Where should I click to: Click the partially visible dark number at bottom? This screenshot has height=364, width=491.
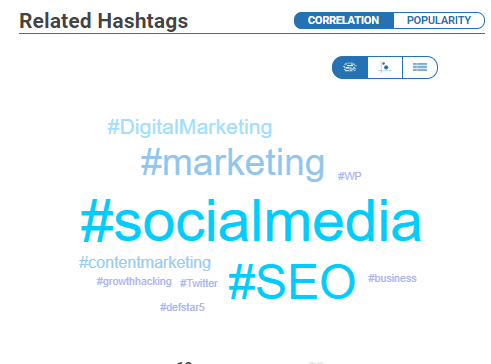click(x=185, y=362)
